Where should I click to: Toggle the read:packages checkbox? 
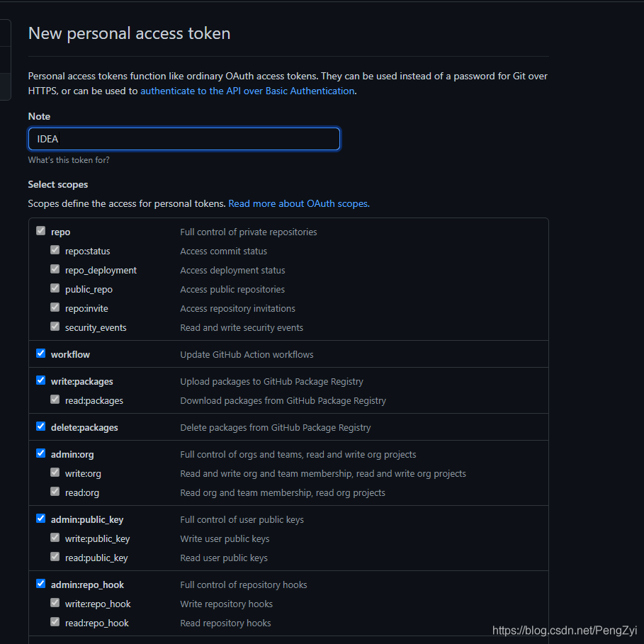[x=55, y=400]
